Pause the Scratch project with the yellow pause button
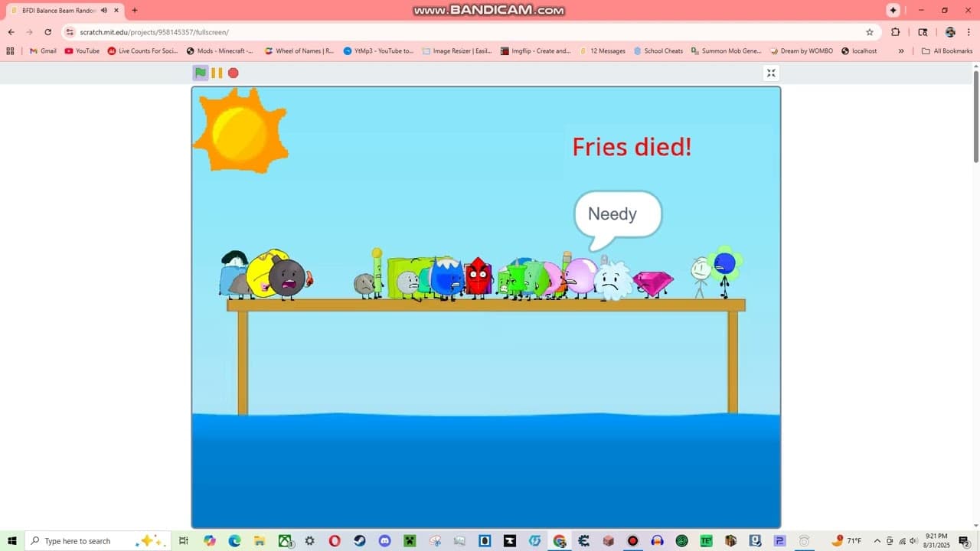 [217, 73]
